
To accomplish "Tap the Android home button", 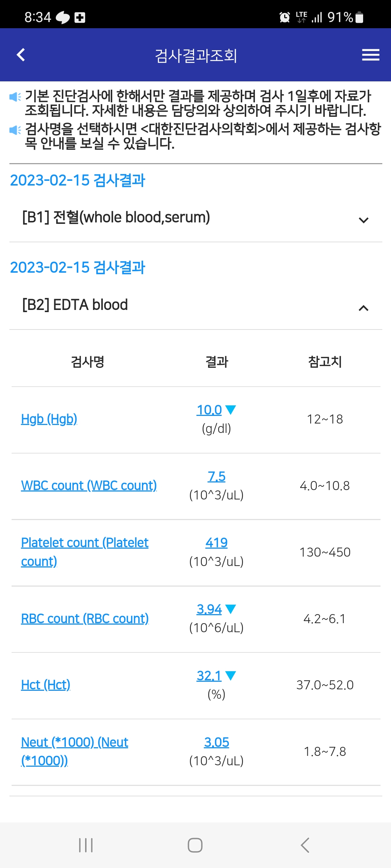I will coord(195,845).
